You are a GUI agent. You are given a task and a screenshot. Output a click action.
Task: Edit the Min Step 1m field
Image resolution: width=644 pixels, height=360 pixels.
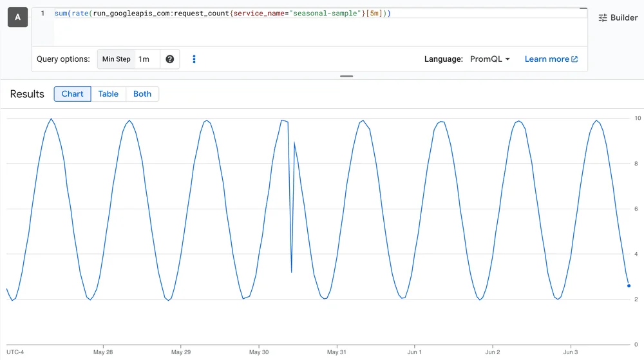pos(147,59)
